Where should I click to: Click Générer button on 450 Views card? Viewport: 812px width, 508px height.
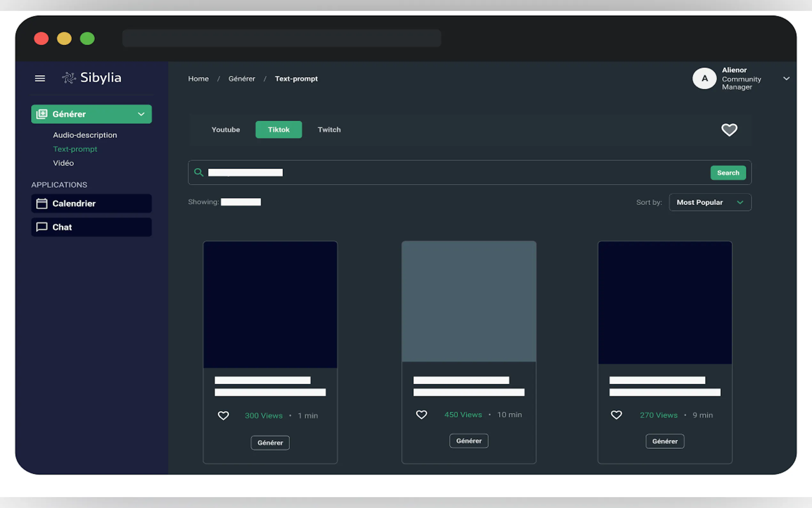(469, 441)
